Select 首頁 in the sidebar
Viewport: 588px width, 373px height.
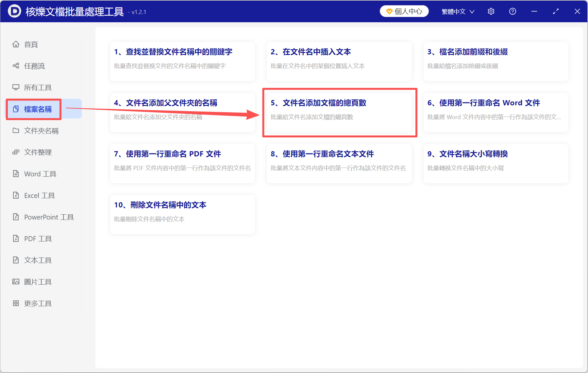(x=31, y=44)
